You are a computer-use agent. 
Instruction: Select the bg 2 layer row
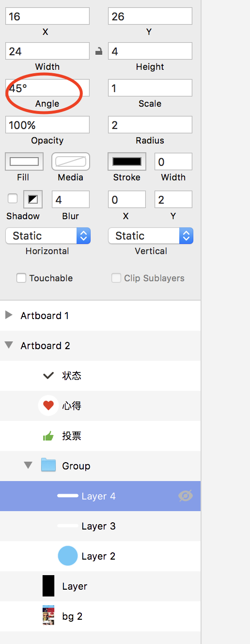pos(100,616)
